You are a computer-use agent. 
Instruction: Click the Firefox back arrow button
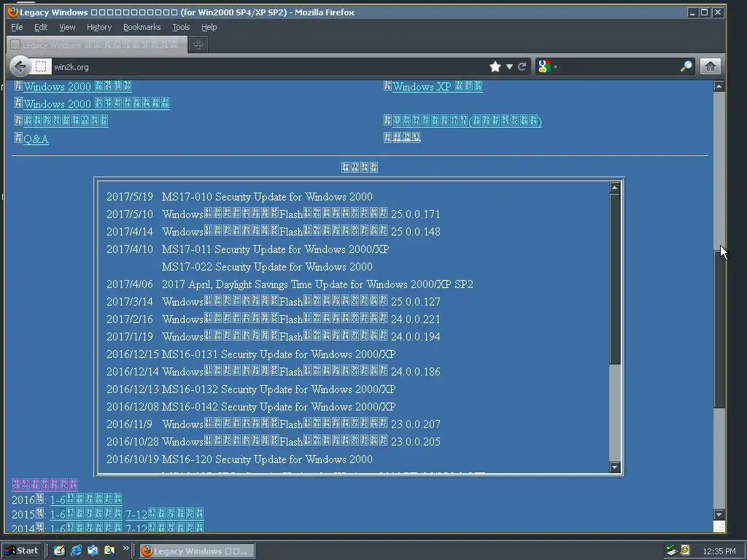(20, 66)
